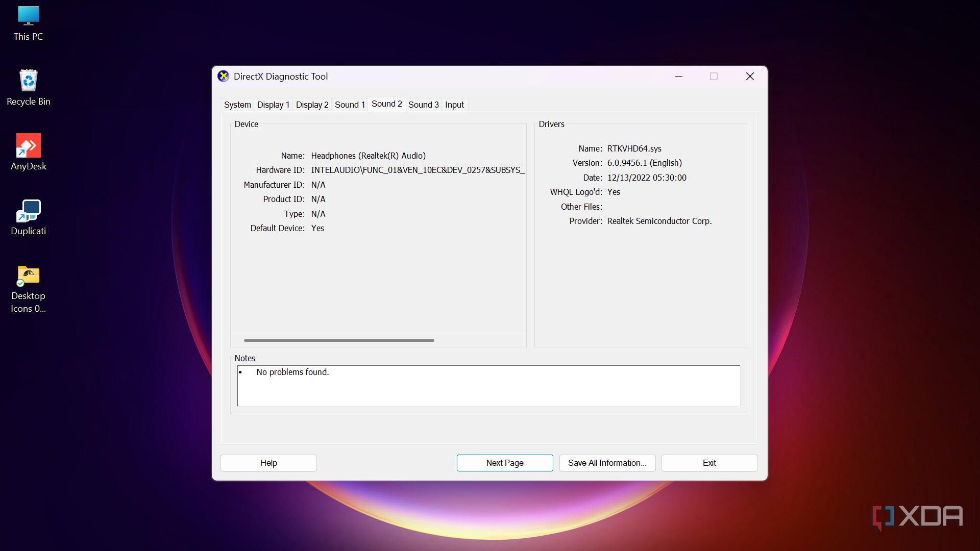980x551 pixels.
Task: Select the Sound 2 tab
Action: click(386, 104)
